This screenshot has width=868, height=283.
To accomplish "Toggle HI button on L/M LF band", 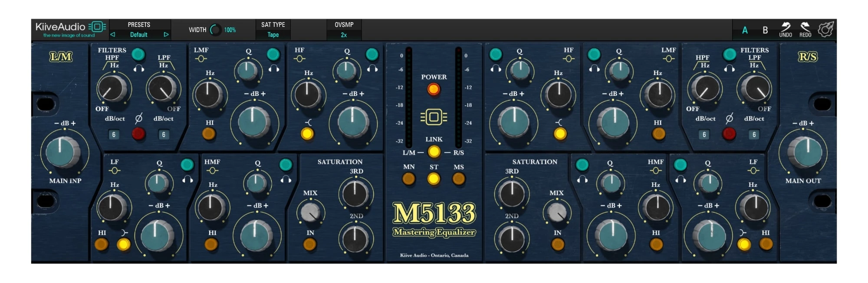I will pos(102,244).
